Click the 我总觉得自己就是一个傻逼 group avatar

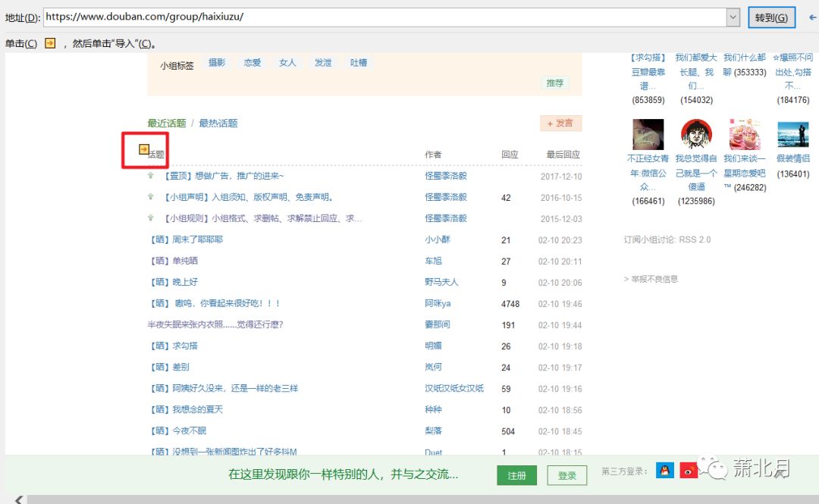point(695,134)
